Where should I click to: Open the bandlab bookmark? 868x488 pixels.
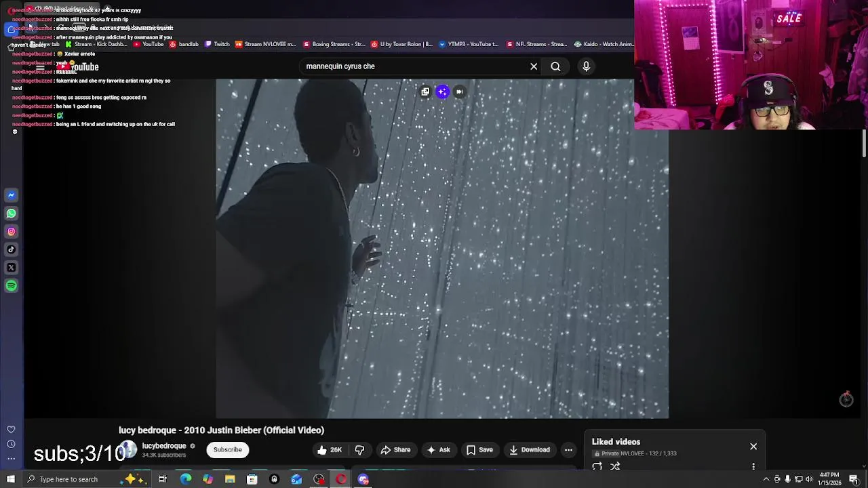point(184,44)
